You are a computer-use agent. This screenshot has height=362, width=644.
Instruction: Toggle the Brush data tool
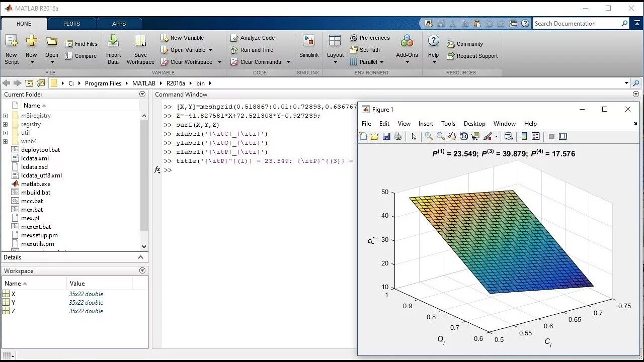[488, 136]
